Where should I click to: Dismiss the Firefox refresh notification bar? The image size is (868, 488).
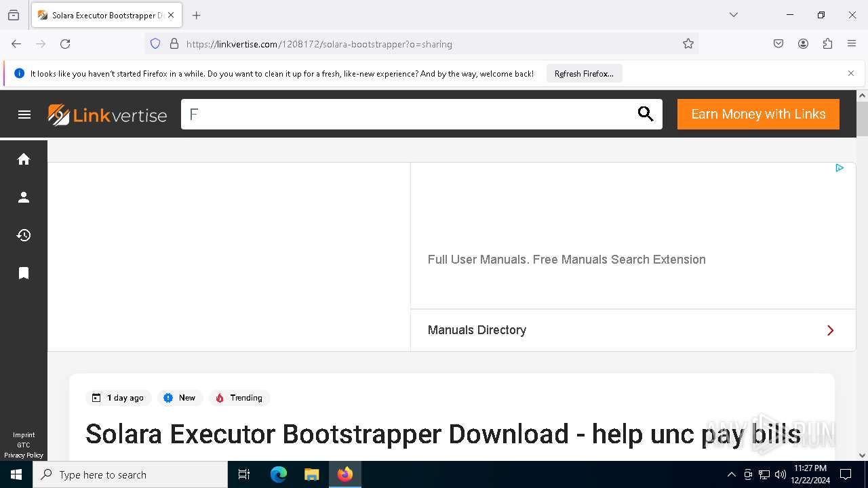pyautogui.click(x=851, y=73)
